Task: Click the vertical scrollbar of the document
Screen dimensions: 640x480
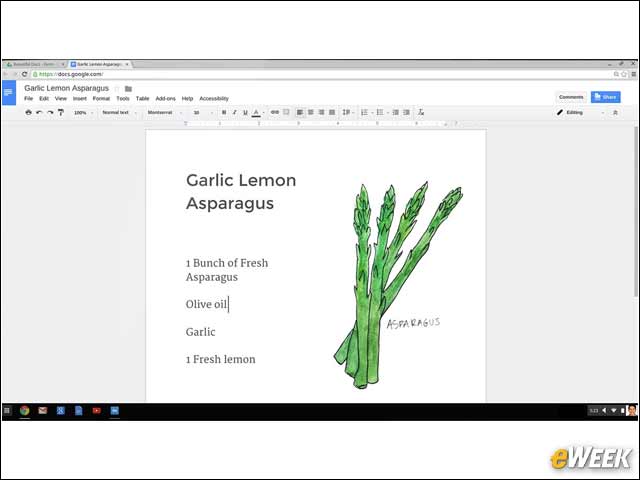Action: click(636, 211)
